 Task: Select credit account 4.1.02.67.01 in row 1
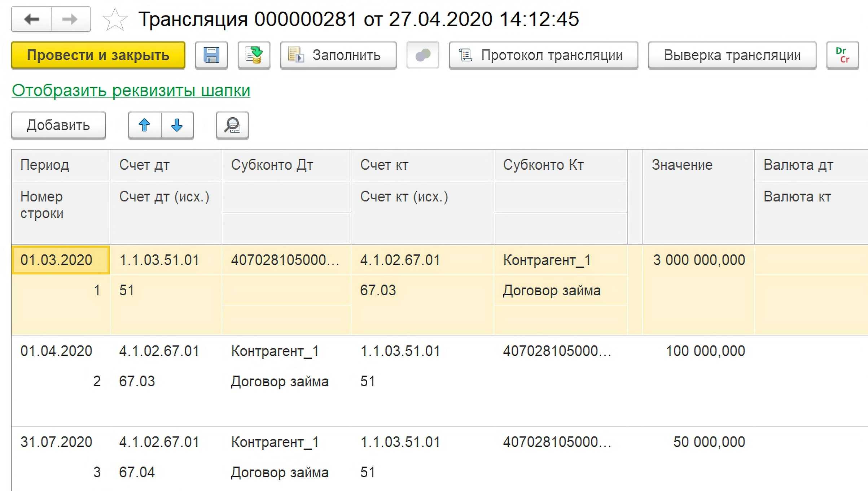[x=422, y=260]
